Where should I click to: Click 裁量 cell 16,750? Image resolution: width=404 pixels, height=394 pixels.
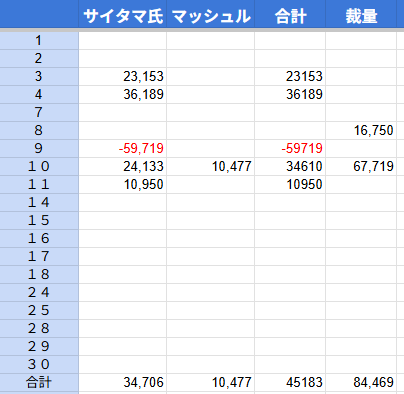(x=361, y=131)
